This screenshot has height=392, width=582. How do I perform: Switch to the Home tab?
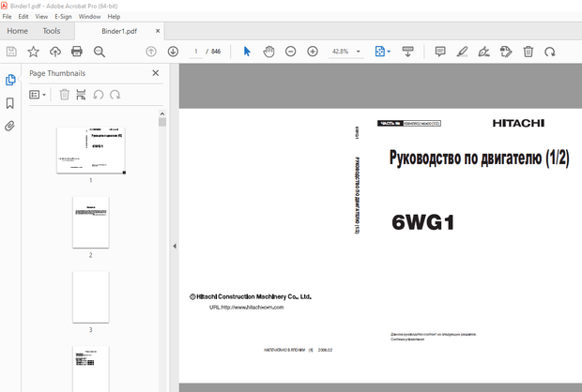tap(18, 31)
